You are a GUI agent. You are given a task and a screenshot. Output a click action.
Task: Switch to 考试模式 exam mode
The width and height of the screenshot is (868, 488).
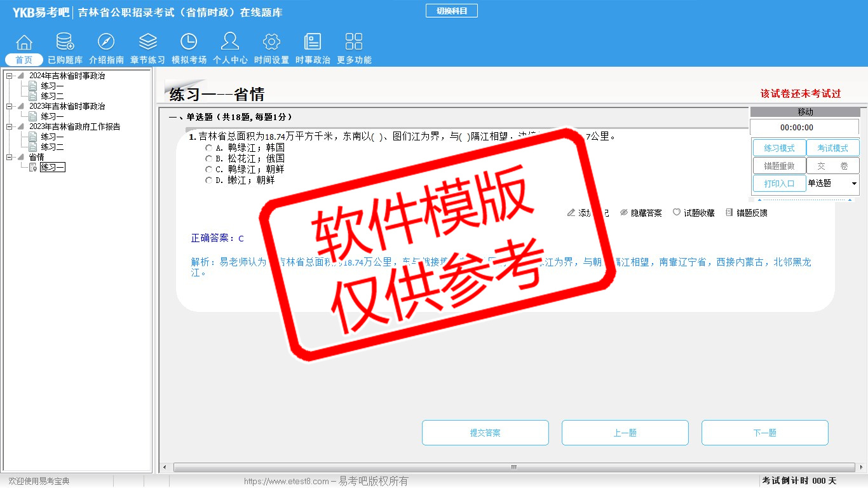(832, 148)
